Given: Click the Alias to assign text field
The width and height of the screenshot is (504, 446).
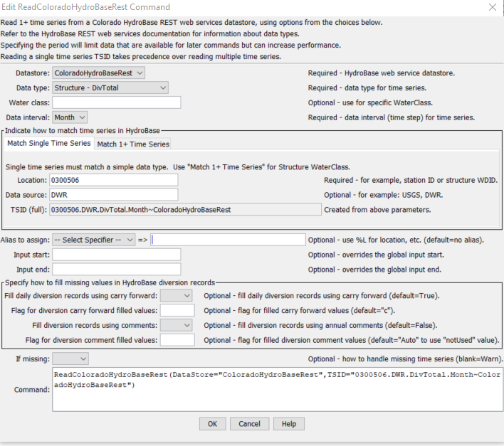Looking at the screenshot, I should click(228, 240).
